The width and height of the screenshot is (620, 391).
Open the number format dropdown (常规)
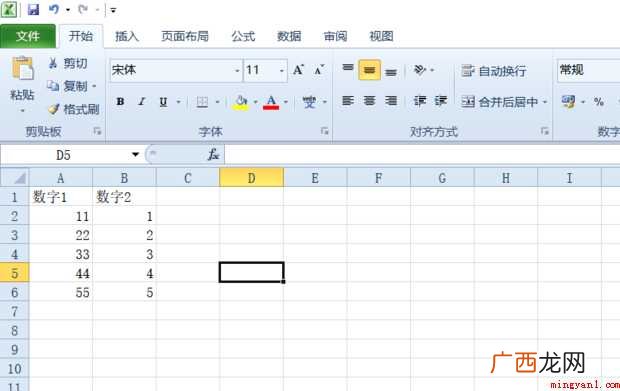588,70
